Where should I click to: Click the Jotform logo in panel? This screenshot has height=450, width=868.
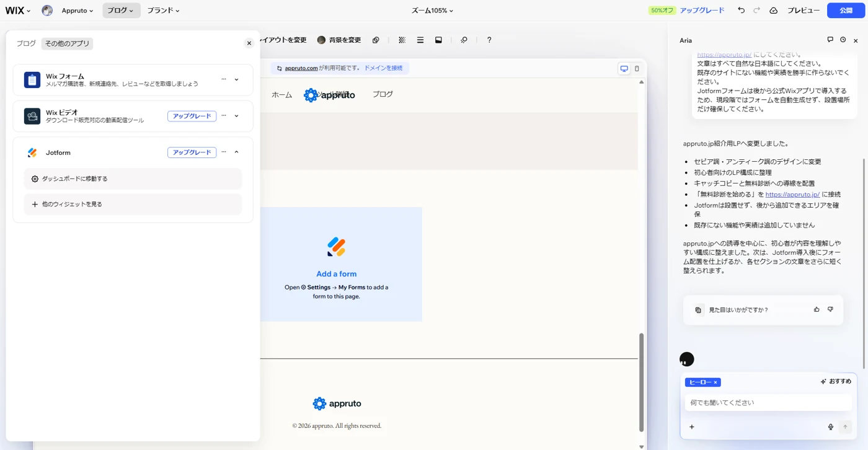tap(32, 152)
